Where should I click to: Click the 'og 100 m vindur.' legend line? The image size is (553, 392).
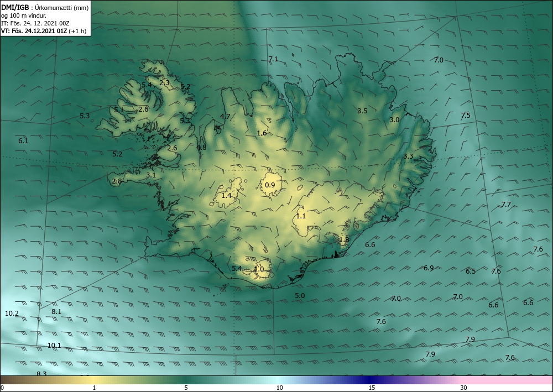point(24,15)
